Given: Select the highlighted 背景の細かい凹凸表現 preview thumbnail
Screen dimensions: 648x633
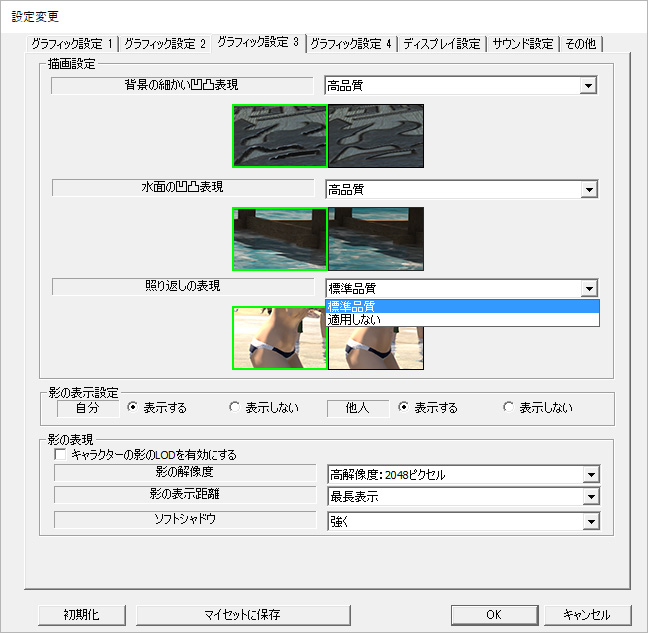Looking at the screenshot, I should 280,136.
